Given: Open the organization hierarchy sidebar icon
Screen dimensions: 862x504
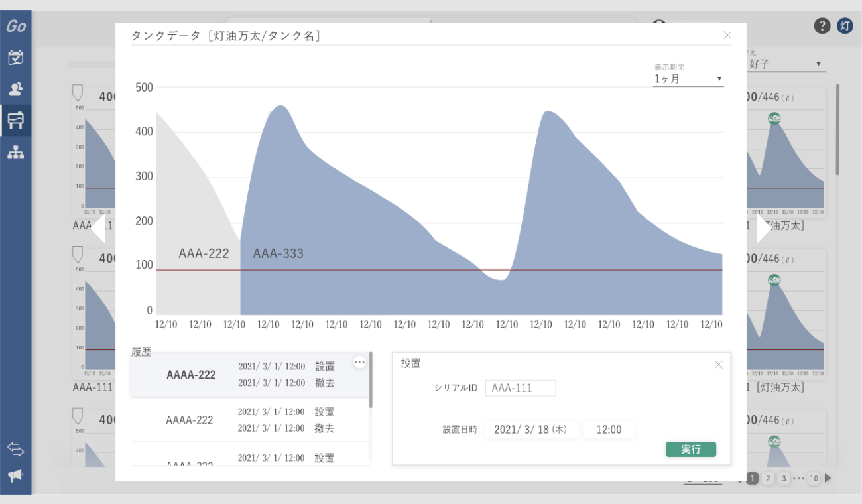Looking at the screenshot, I should coord(16,153).
